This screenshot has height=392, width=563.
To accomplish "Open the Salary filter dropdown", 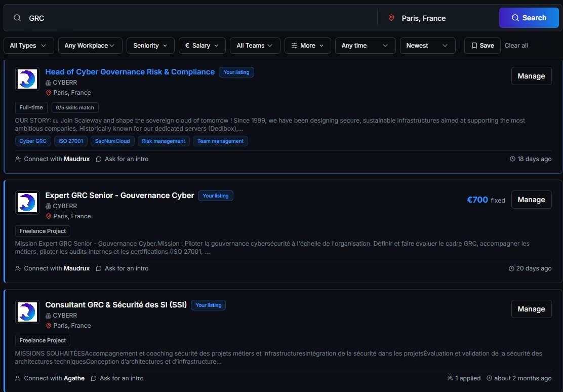I will point(202,46).
